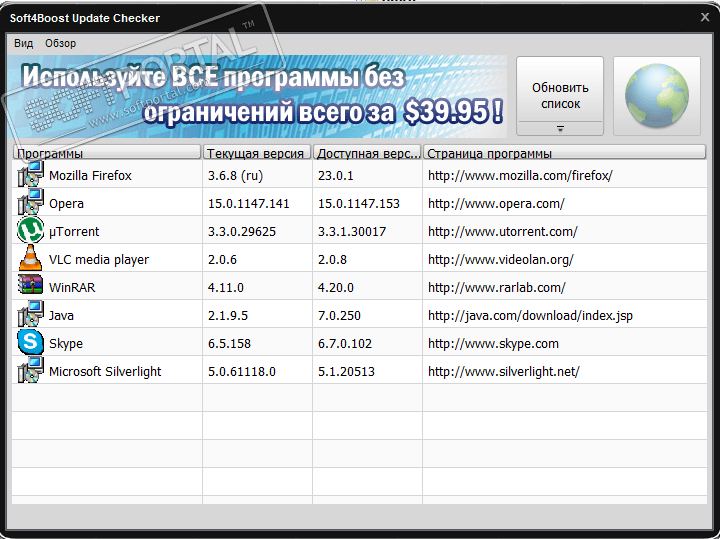Open the http://www.skype.com link
The height and width of the screenshot is (539, 720).
(x=493, y=343)
